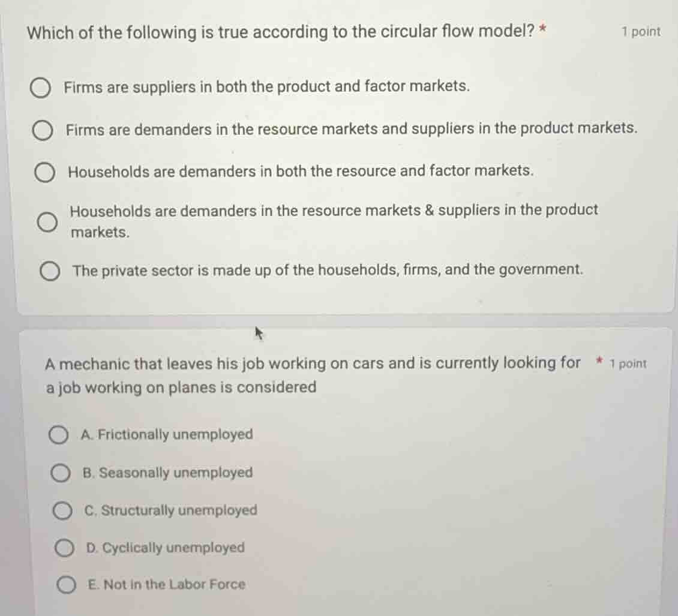The image size is (678, 616).
Task: Choose 'Households are demanders in both the resource and factor markets'
Action: 43,172
